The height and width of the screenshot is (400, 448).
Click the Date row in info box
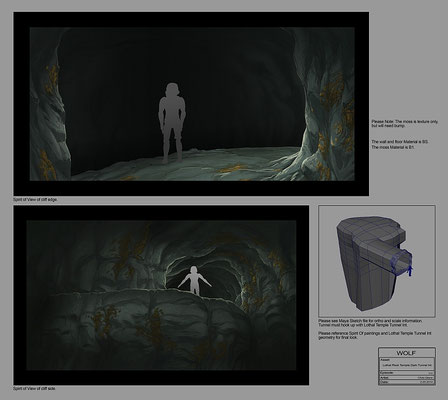(407, 382)
